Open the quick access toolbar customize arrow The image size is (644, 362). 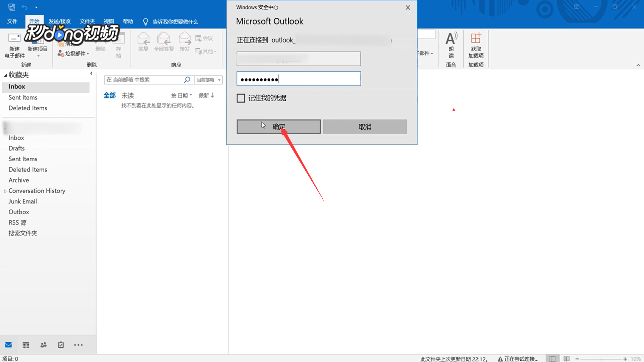click(x=36, y=7)
